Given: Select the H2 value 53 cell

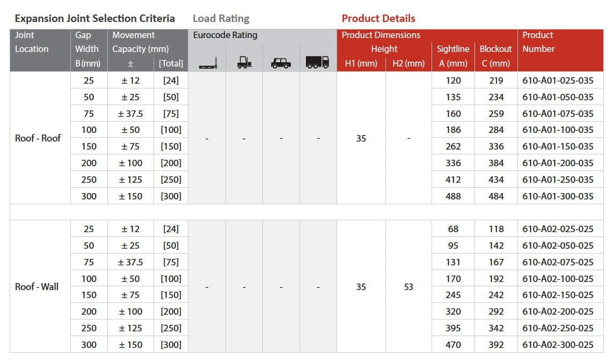Looking at the screenshot, I should (x=408, y=287).
